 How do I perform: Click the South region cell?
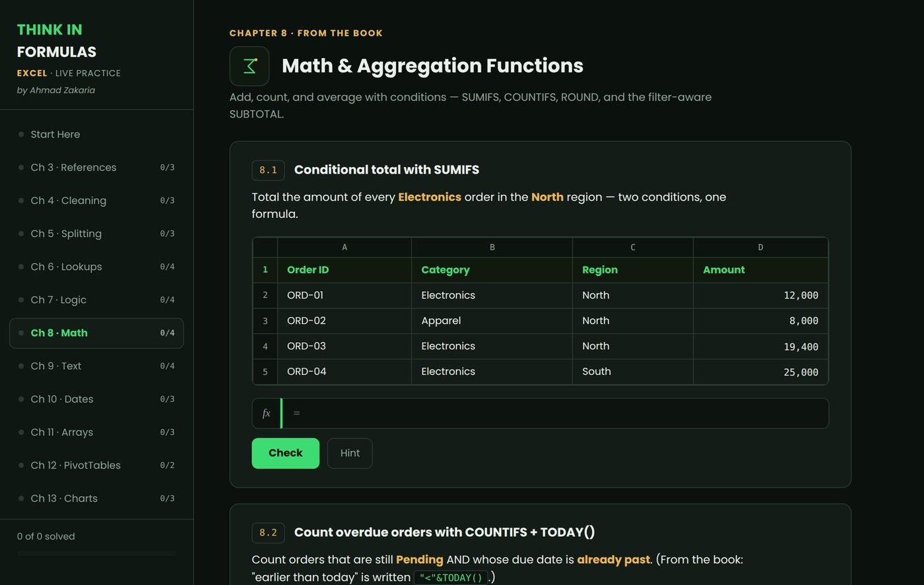pos(633,372)
